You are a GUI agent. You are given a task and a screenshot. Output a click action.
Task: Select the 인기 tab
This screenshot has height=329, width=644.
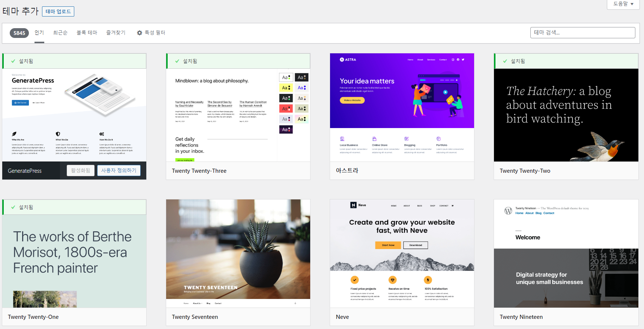pos(39,33)
